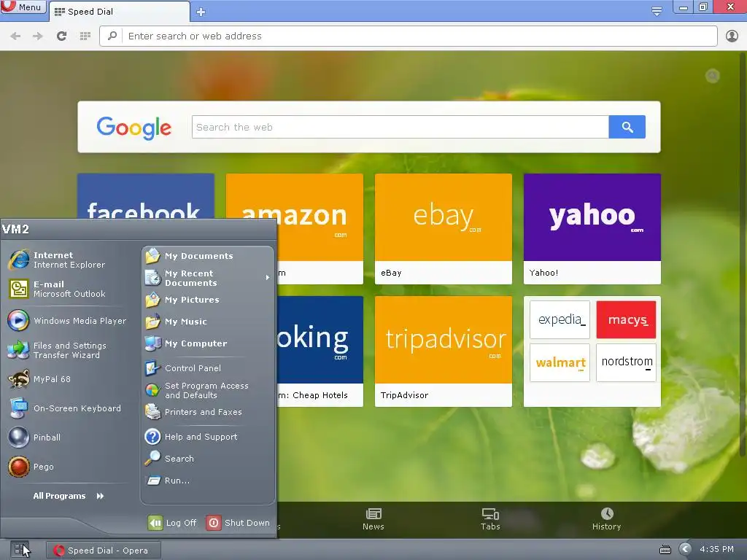The height and width of the screenshot is (560, 747).
Task: Open Help and Support
Action: [208, 437]
